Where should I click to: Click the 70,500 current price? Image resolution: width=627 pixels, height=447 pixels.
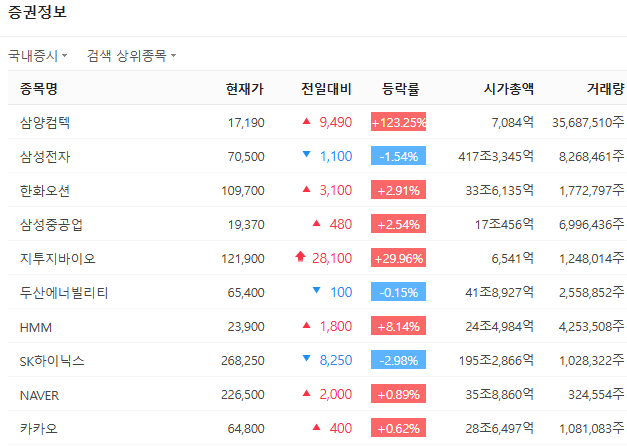click(246, 156)
